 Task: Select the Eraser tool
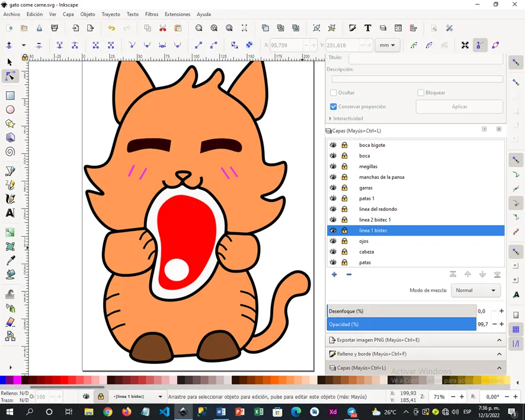10,322
